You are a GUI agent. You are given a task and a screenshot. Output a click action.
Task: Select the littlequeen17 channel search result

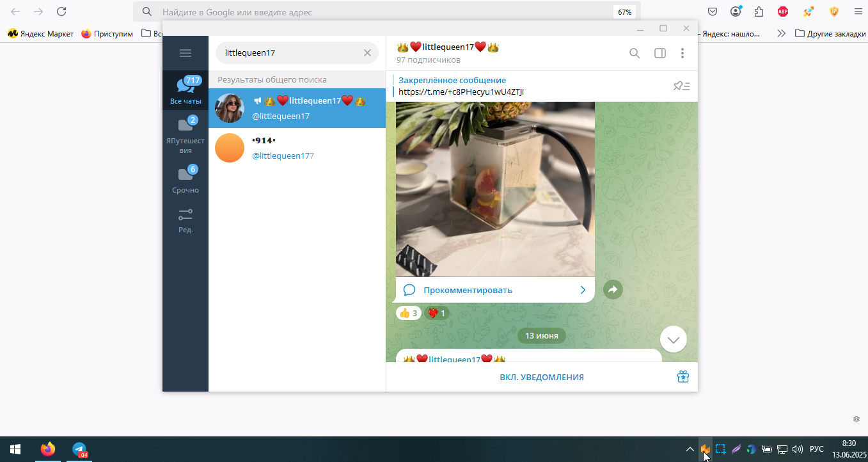[x=297, y=108]
